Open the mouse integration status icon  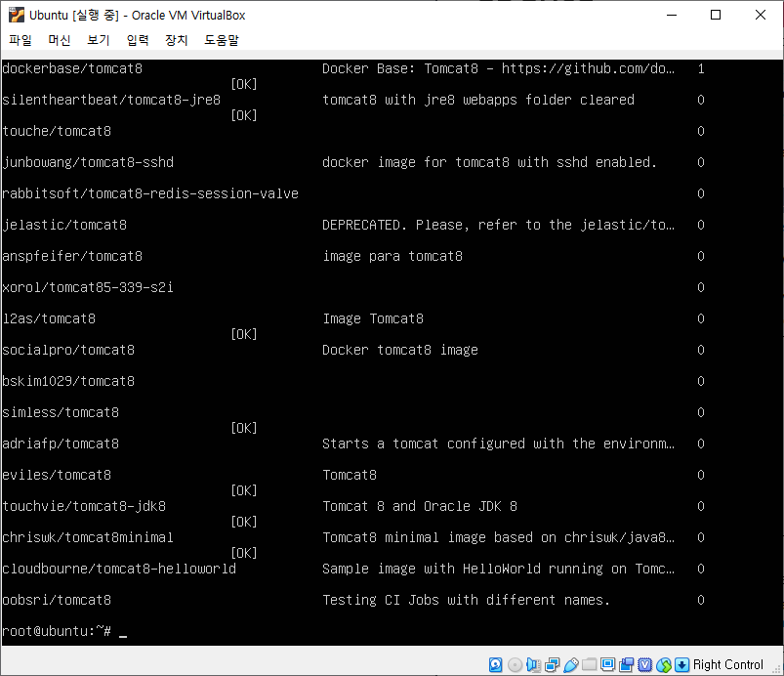664,664
